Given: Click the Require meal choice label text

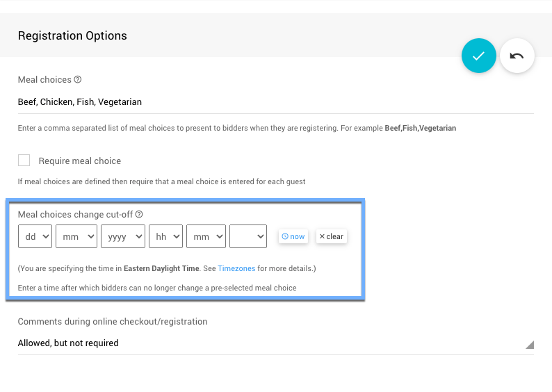Looking at the screenshot, I should 79,161.
